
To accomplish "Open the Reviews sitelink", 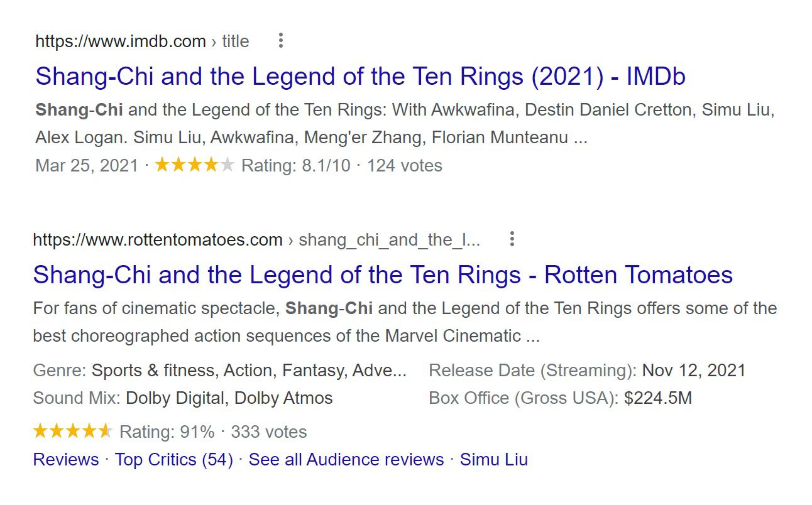I will (x=65, y=460).
